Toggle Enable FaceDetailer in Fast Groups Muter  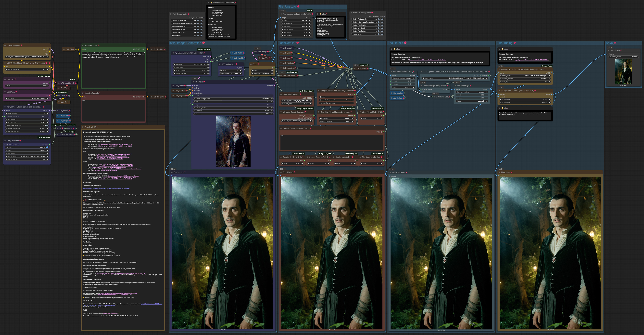tap(198, 27)
